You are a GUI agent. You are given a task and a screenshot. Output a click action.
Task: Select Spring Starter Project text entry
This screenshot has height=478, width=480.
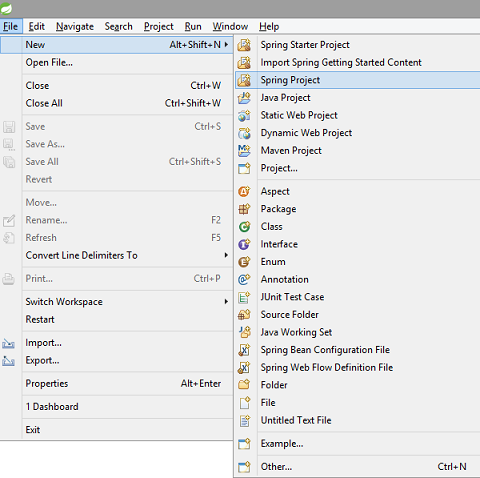click(x=305, y=45)
